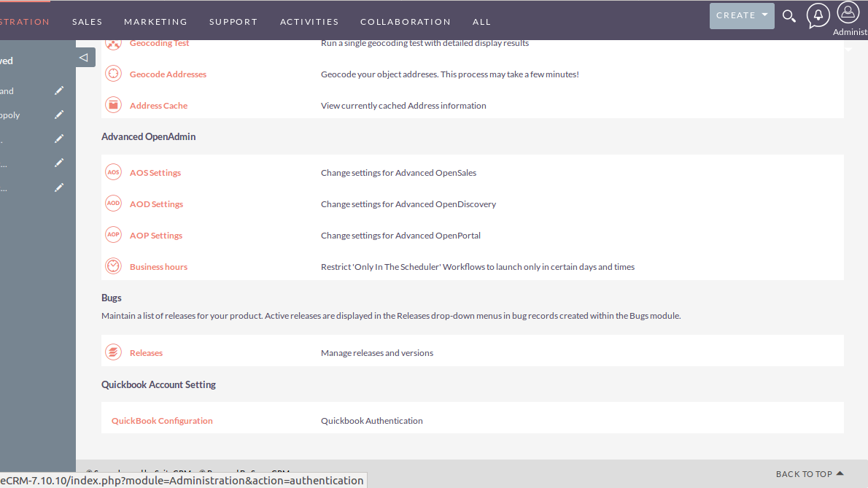Click the Geocode Addresses icon
Viewport: 868px width, 488px height.
pyautogui.click(x=113, y=74)
